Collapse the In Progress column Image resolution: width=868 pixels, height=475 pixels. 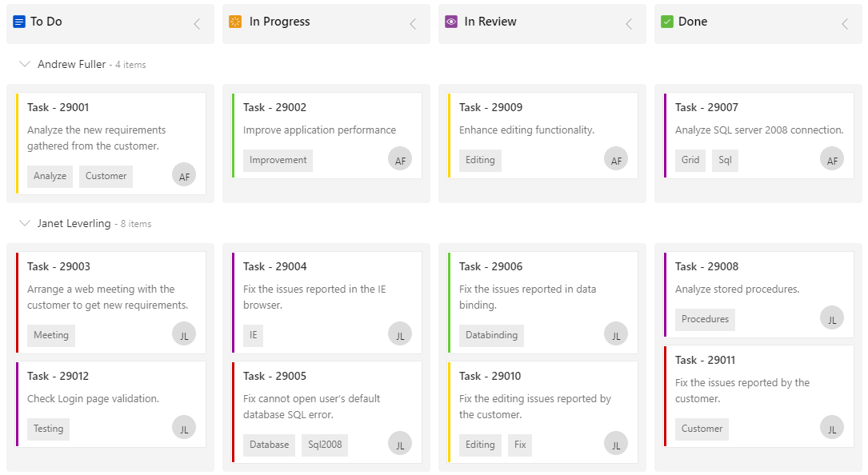click(x=413, y=24)
